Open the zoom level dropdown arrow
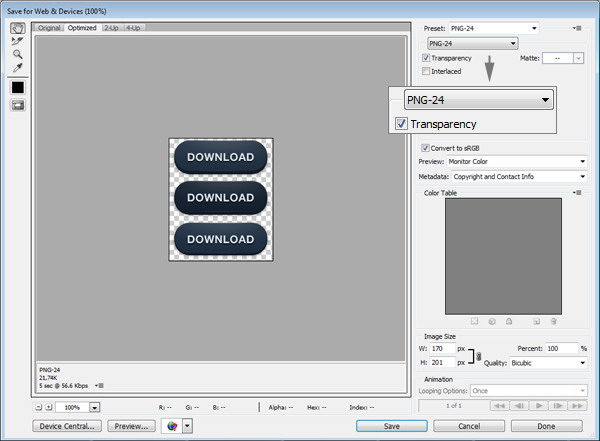 [95, 407]
